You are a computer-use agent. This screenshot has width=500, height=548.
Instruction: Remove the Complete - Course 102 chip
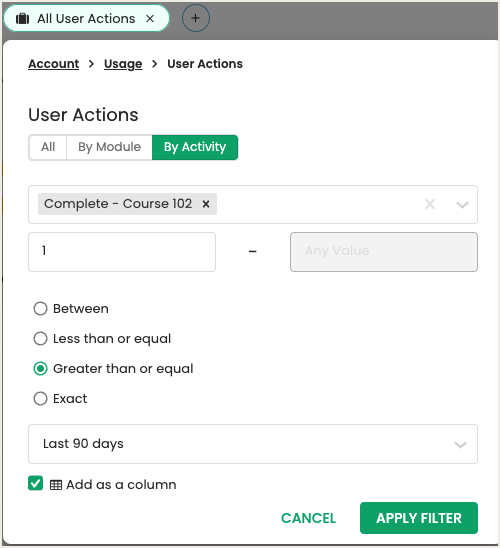click(206, 204)
